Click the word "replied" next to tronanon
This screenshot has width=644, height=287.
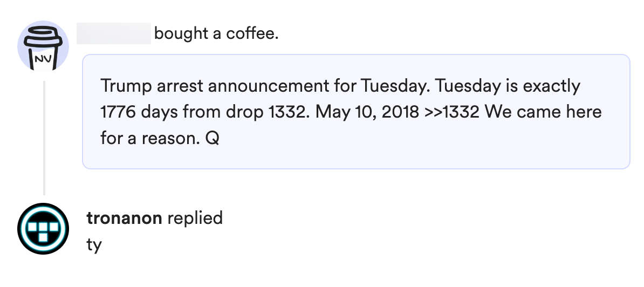(195, 218)
